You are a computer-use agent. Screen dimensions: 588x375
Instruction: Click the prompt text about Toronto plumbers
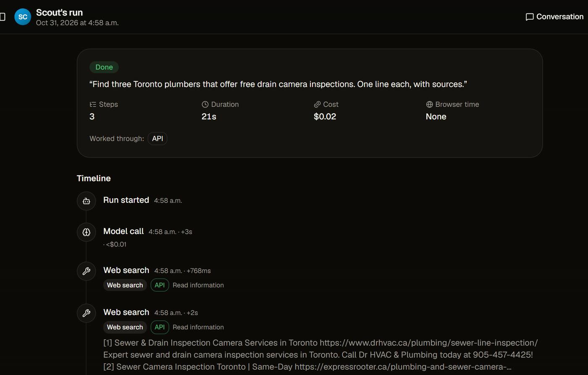click(x=278, y=84)
